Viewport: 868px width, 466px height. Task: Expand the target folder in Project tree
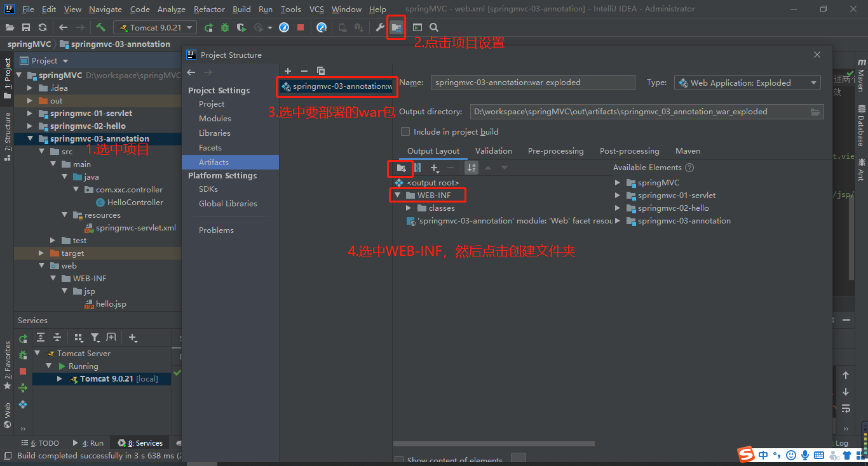41,253
